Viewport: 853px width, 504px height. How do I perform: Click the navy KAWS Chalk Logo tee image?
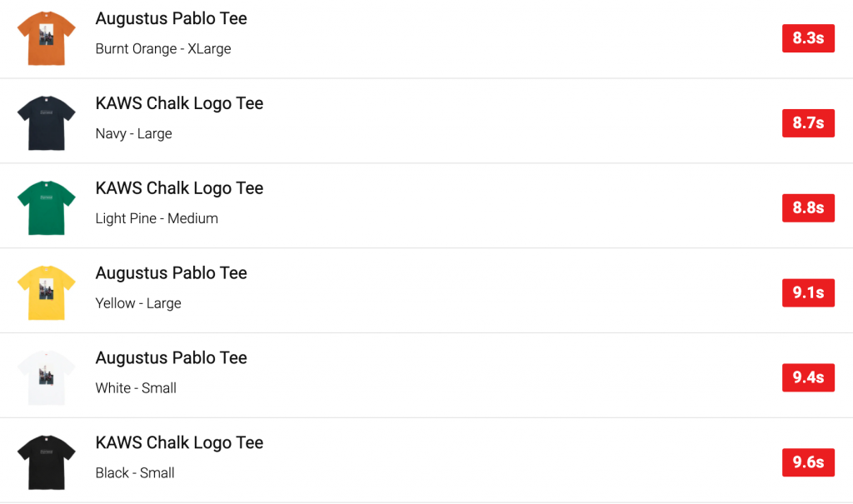point(46,122)
